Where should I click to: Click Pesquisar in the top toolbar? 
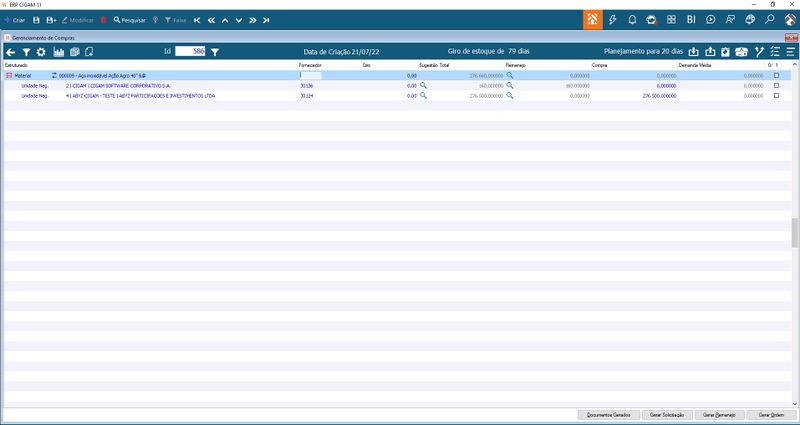point(130,20)
